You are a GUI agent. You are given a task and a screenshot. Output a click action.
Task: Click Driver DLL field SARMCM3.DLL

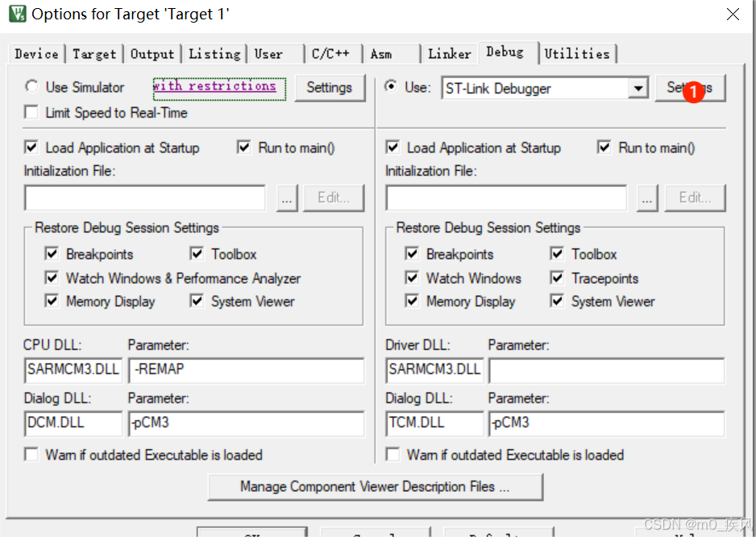pyautogui.click(x=434, y=370)
